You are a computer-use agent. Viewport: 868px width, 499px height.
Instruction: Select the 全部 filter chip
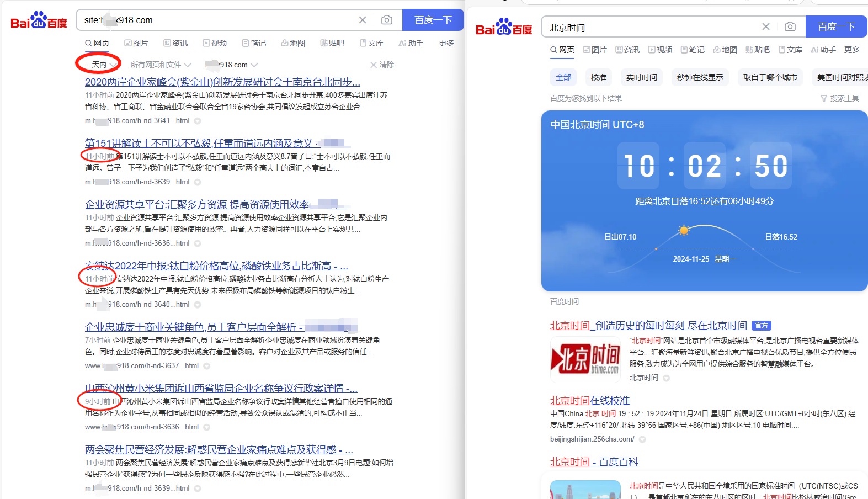(563, 77)
